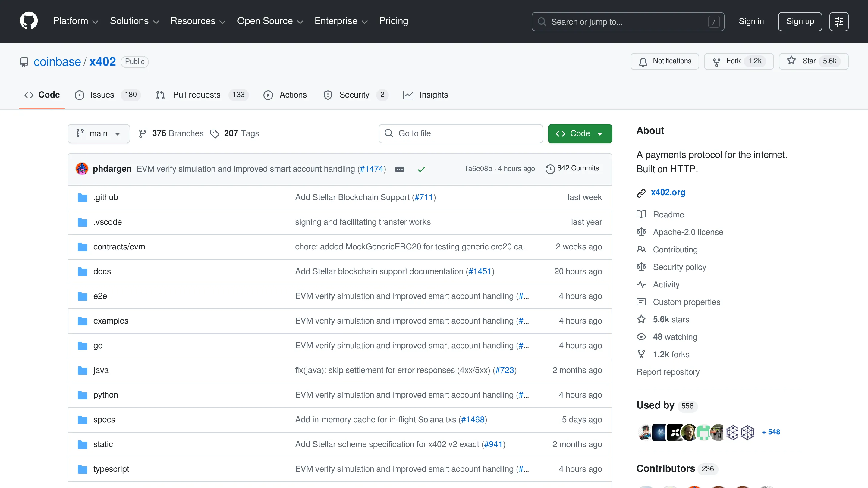This screenshot has width=868, height=488.
Task: Click the tag icon beside 207 Tags
Action: (215, 134)
